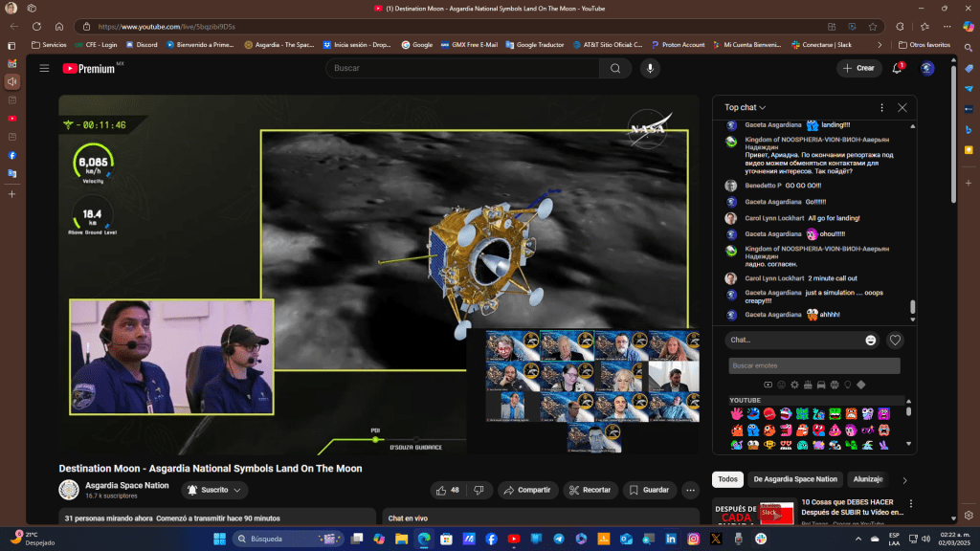Click the voice search microphone icon
Viewport: 980px width, 551px height.
coord(651,68)
